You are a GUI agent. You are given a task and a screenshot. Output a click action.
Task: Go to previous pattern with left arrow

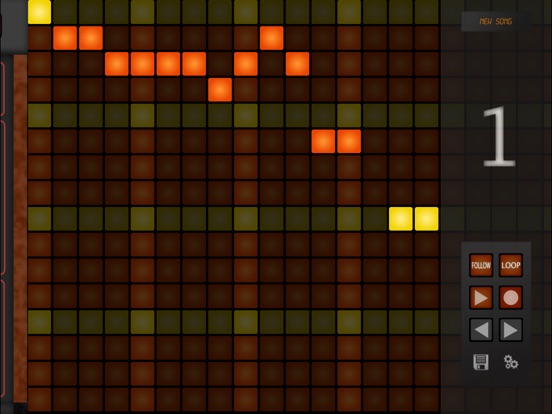tap(481, 330)
